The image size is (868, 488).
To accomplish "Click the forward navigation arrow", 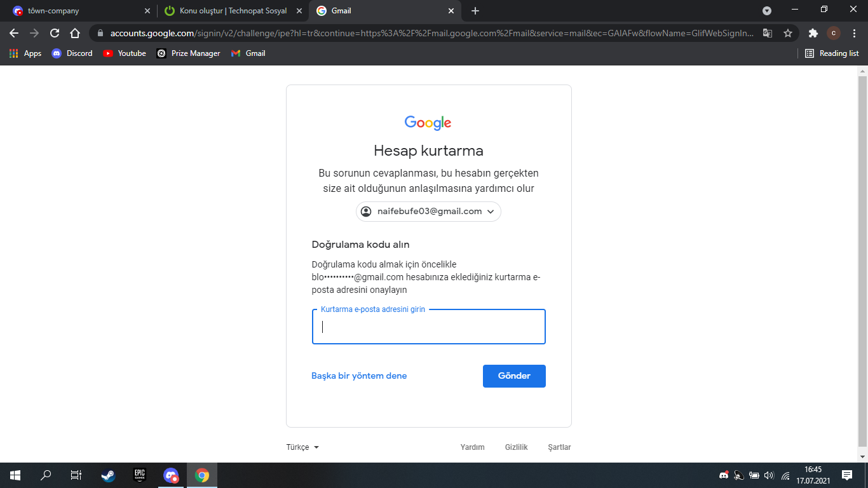I will 34,33.
